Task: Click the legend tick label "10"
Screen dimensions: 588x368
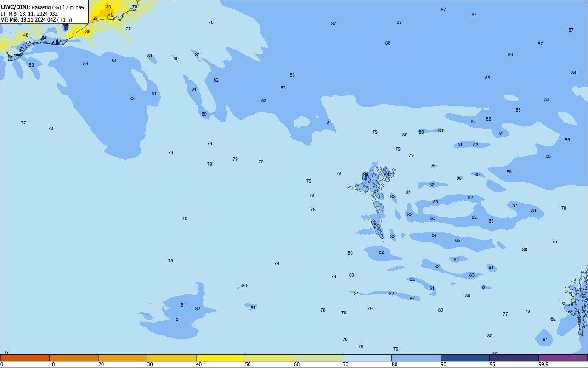Action: coord(52,364)
